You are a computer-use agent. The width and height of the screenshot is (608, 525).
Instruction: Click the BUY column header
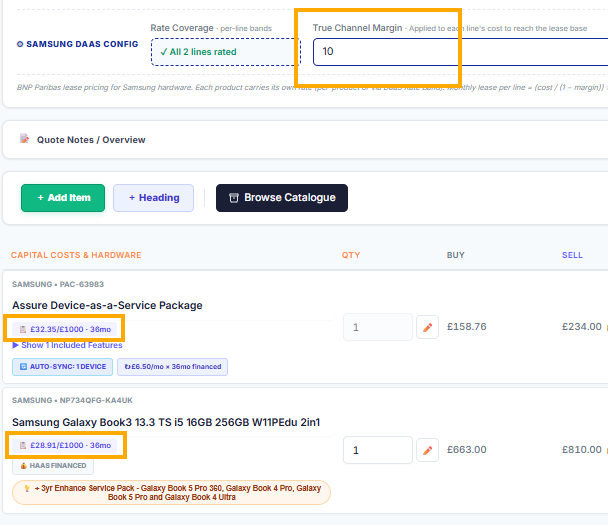(456, 255)
